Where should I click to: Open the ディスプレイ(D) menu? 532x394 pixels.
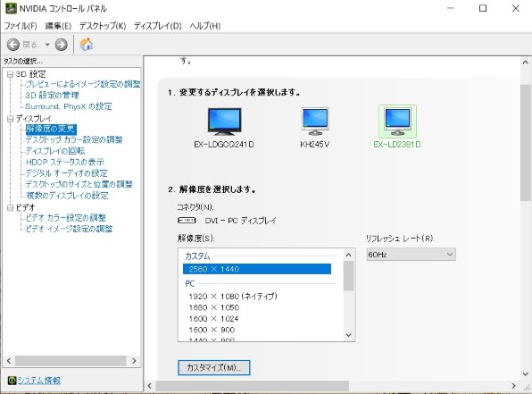click(157, 26)
